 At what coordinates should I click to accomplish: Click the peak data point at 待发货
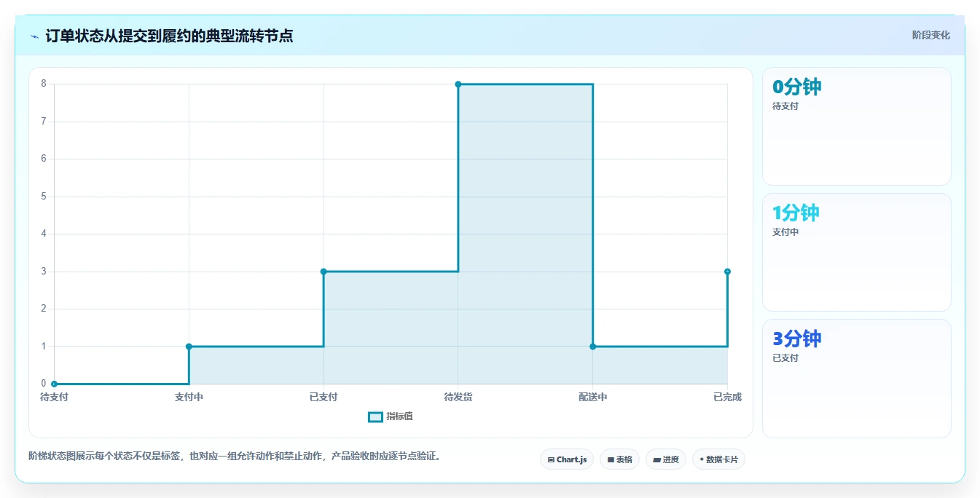tap(458, 84)
